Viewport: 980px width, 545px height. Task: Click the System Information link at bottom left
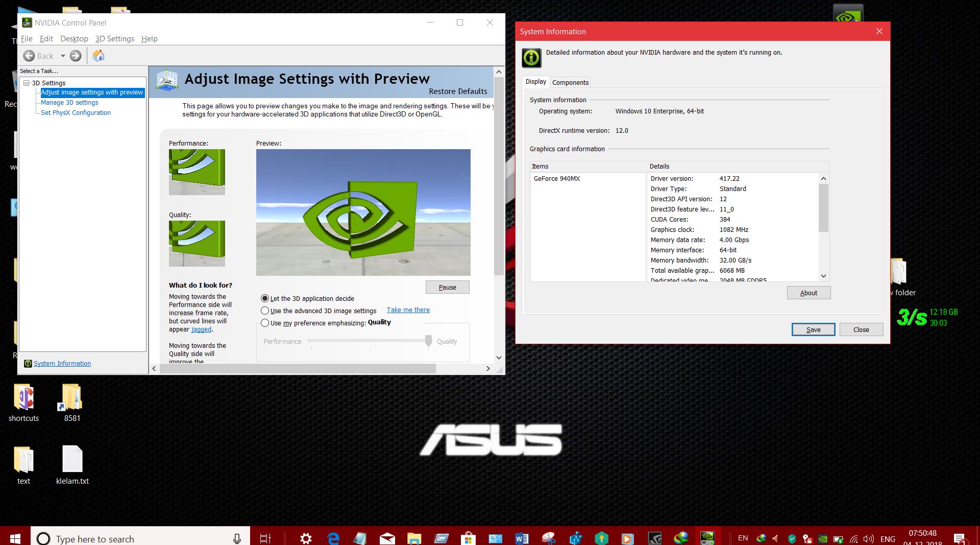[62, 364]
